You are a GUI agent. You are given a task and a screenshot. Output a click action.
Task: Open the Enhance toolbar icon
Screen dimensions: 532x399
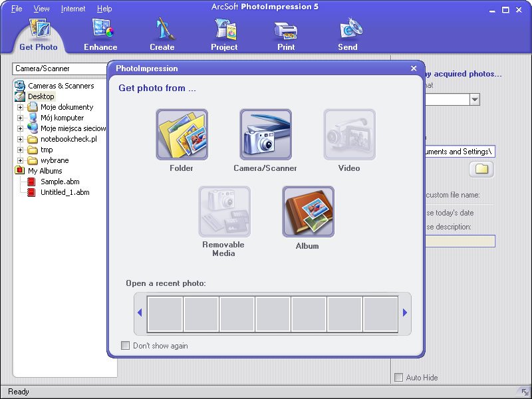point(103,28)
